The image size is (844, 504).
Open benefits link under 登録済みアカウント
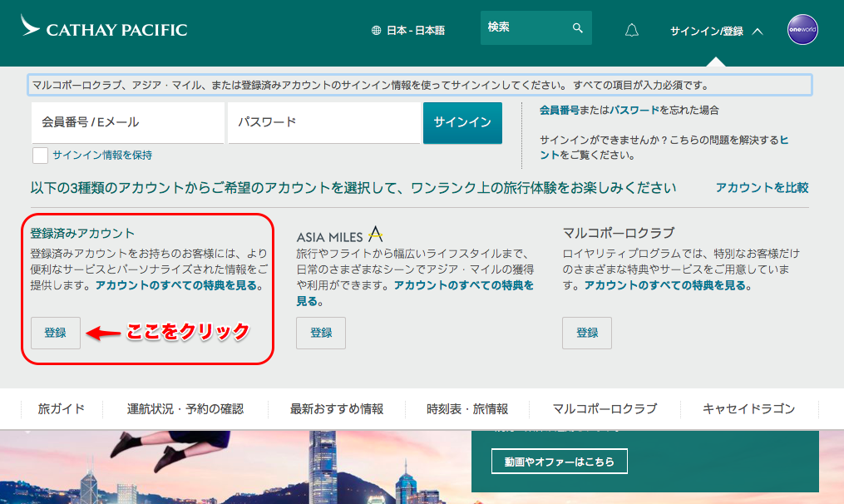(x=176, y=285)
